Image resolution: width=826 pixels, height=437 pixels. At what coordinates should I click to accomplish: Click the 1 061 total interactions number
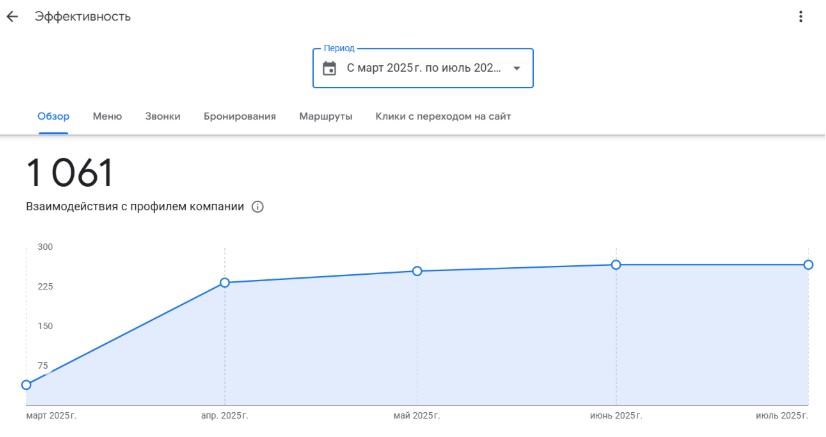70,173
